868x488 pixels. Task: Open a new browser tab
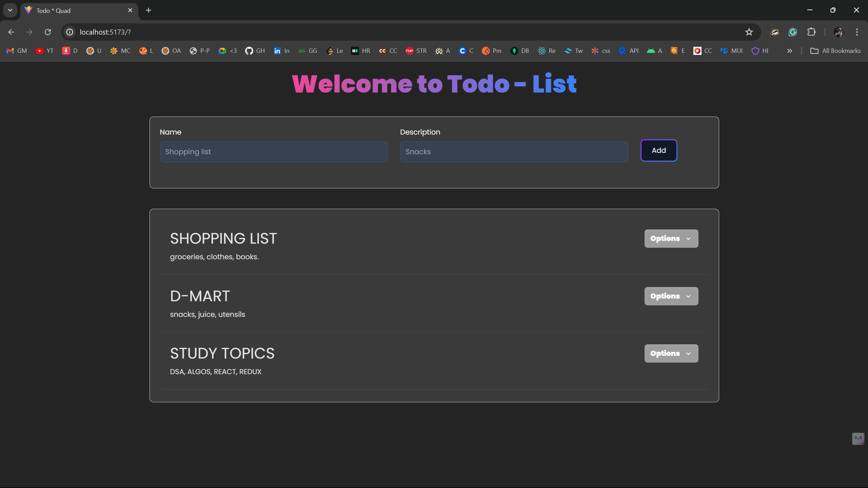point(149,10)
